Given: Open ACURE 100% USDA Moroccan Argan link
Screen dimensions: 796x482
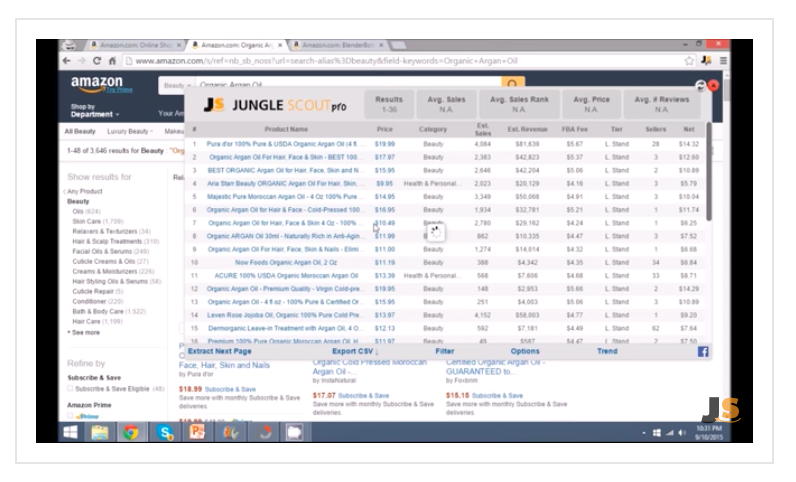Looking at the screenshot, I should pos(286,276).
